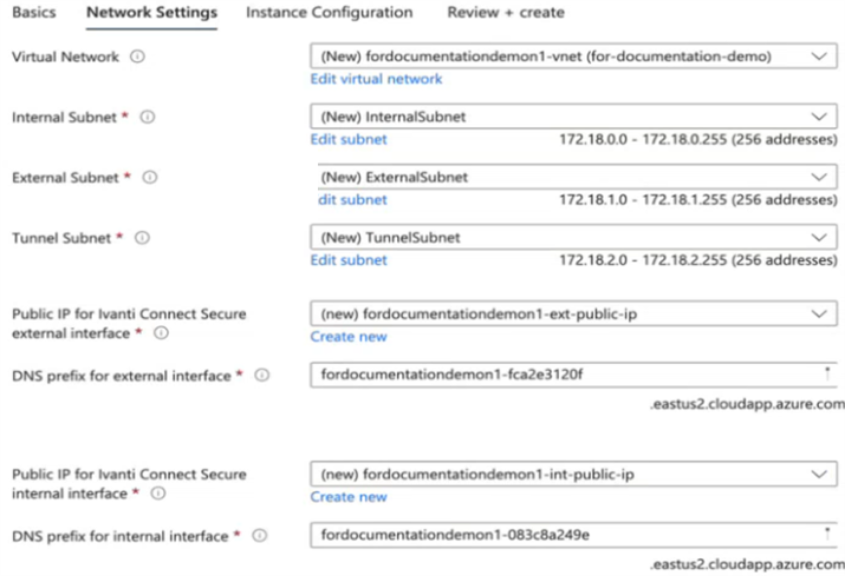Click the Virtual Network info icon
Viewport: 845px width, 576px height.
click(x=137, y=57)
